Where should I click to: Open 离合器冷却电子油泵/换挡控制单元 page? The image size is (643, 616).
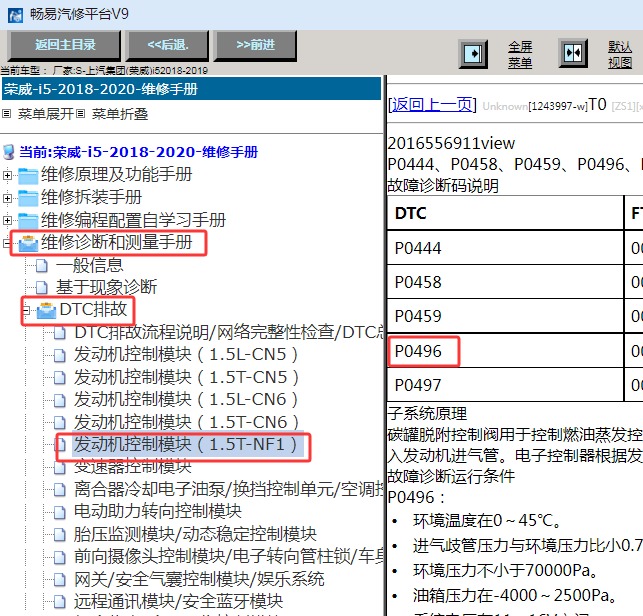pyautogui.click(x=228, y=489)
